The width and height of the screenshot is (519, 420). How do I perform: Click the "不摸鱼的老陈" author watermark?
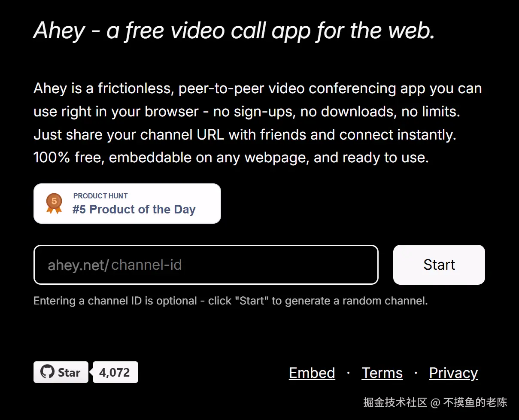click(x=475, y=402)
